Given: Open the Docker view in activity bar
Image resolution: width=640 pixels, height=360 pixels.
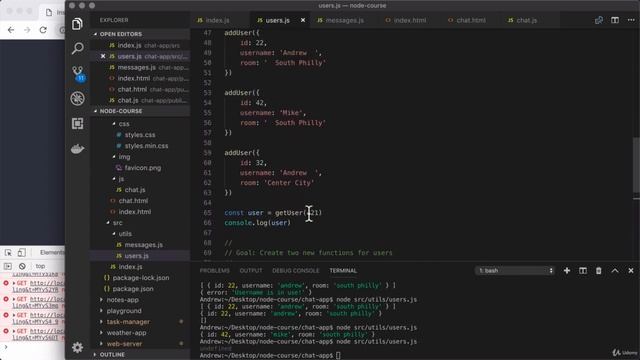Looking at the screenshot, I should click(78, 149).
